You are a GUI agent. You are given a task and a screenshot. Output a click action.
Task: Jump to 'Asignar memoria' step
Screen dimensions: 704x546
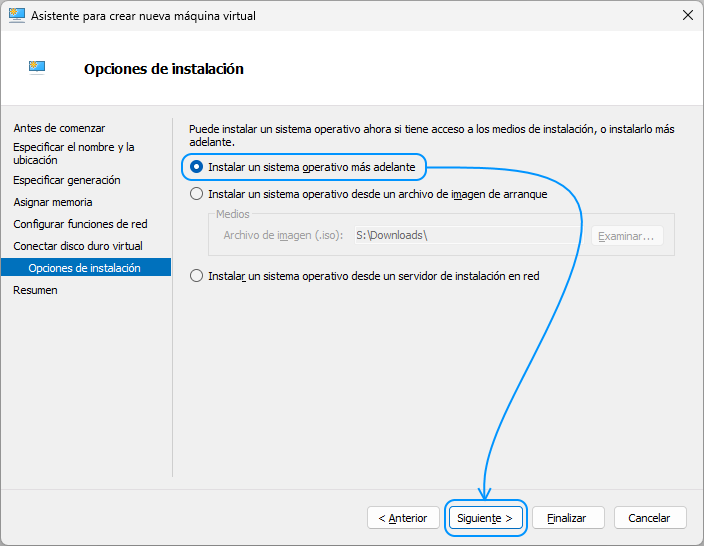(53, 202)
